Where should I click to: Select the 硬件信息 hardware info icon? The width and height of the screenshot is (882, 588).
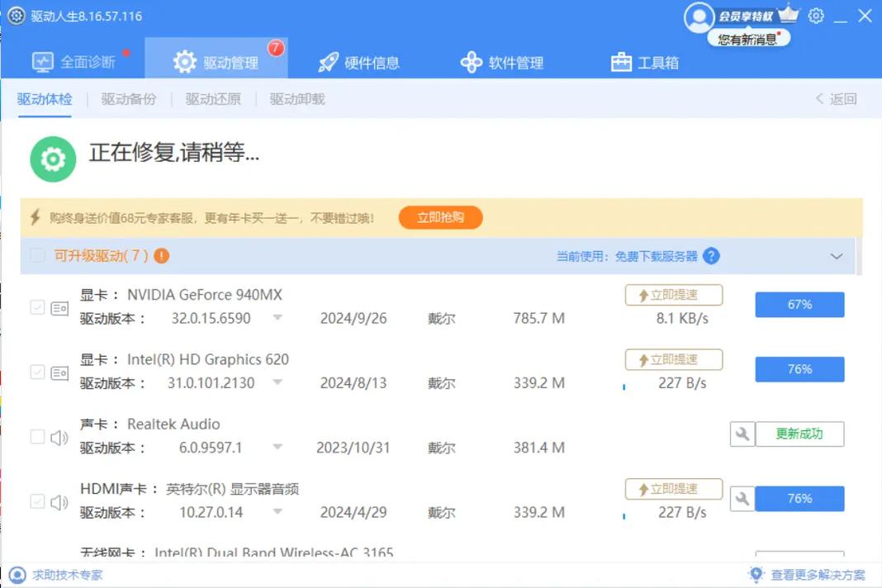point(327,61)
